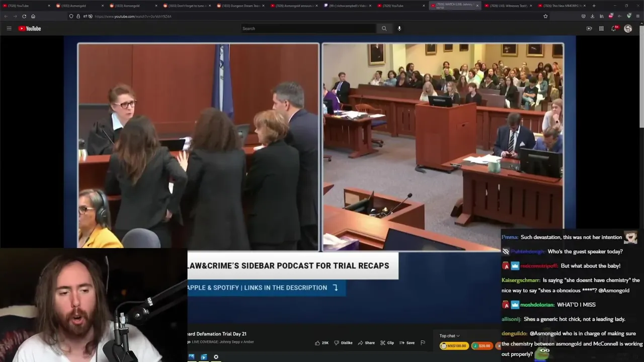Click the right courtroom gallery video feed
Image resolution: width=644 pixels, height=362 pixels.
coord(443,146)
